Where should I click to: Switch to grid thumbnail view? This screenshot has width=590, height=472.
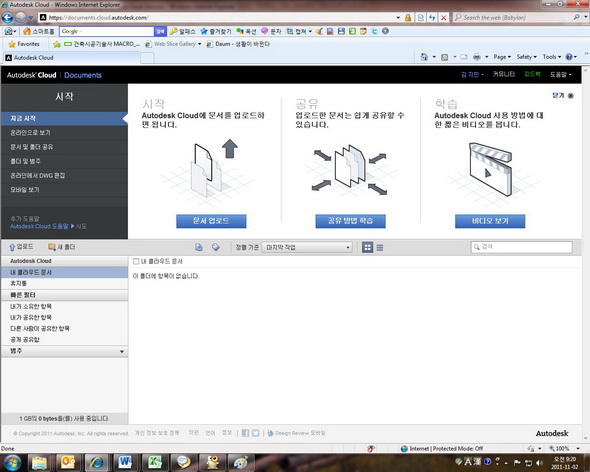click(367, 247)
